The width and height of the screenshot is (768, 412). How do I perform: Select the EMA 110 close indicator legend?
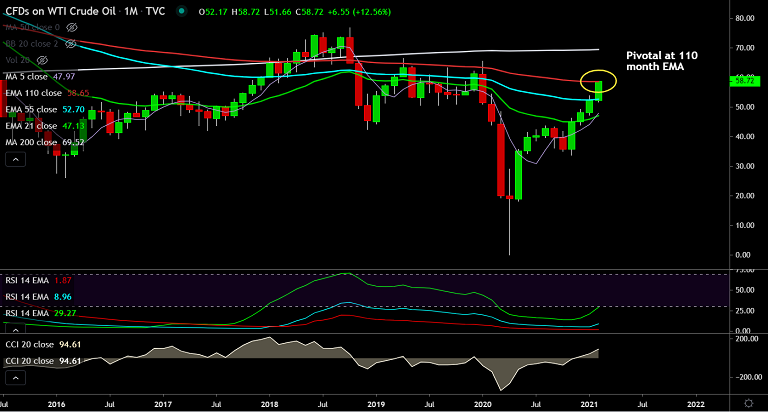click(x=48, y=93)
